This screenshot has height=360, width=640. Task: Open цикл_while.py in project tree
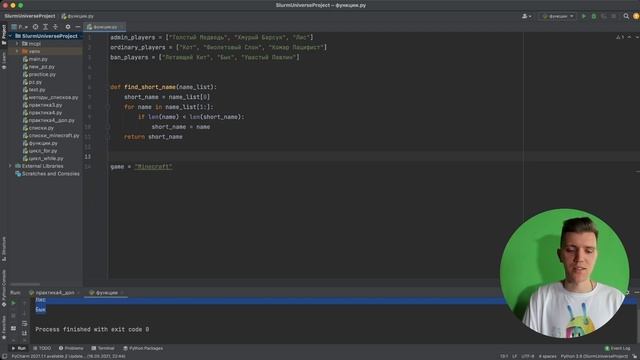pyautogui.click(x=46, y=158)
